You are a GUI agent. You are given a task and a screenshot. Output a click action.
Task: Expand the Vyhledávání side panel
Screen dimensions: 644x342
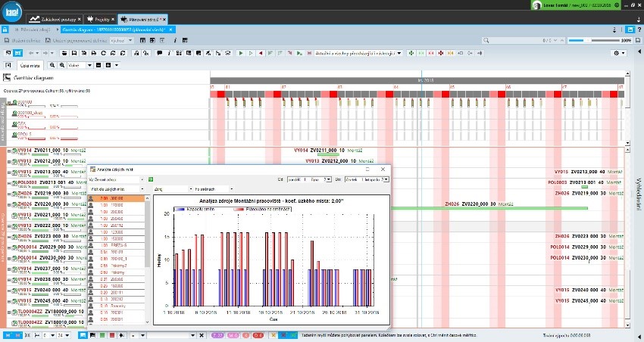[639, 194]
